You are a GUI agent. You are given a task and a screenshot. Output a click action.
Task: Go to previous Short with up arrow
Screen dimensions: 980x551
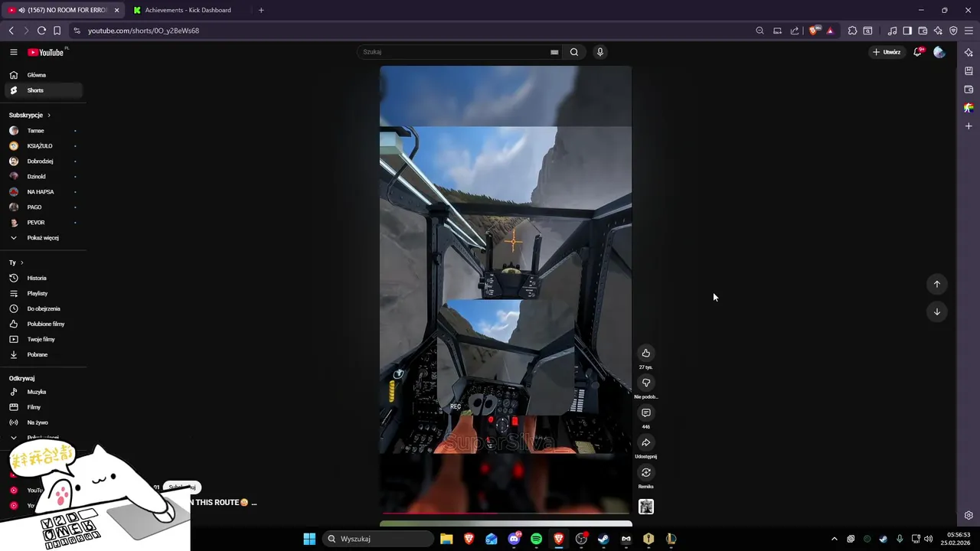[937, 284]
